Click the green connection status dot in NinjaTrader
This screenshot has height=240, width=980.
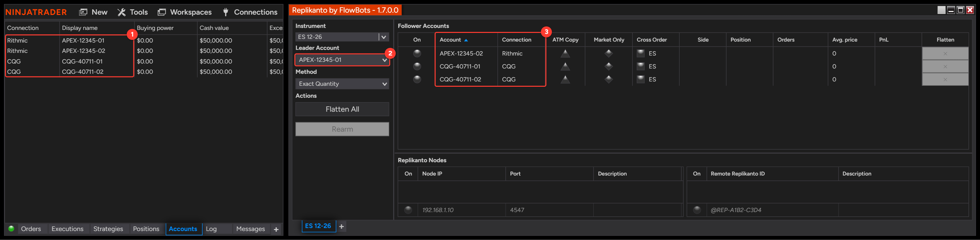pos(11,229)
